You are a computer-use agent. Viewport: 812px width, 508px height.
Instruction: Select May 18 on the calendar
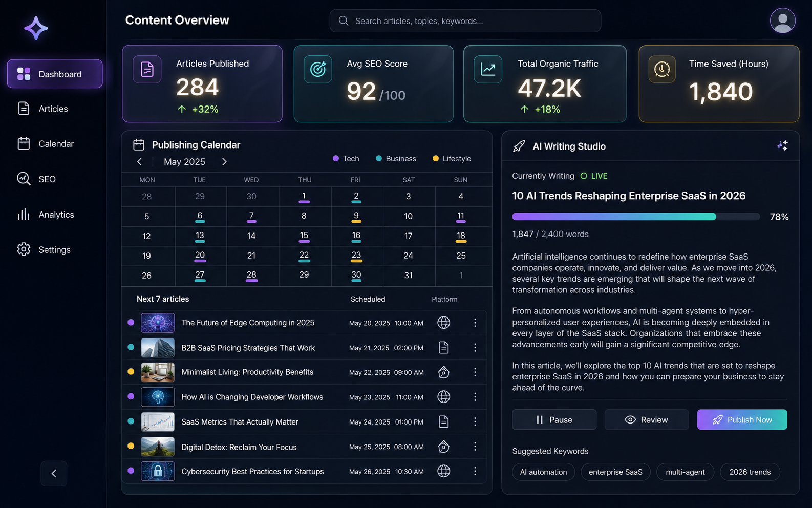(x=461, y=236)
